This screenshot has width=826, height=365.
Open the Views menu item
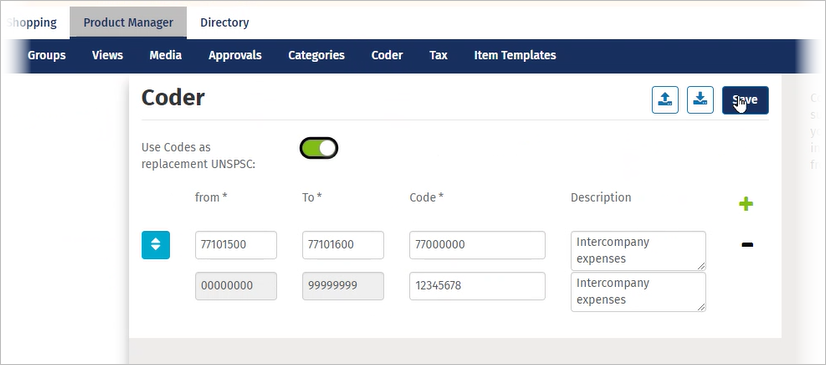coord(107,55)
